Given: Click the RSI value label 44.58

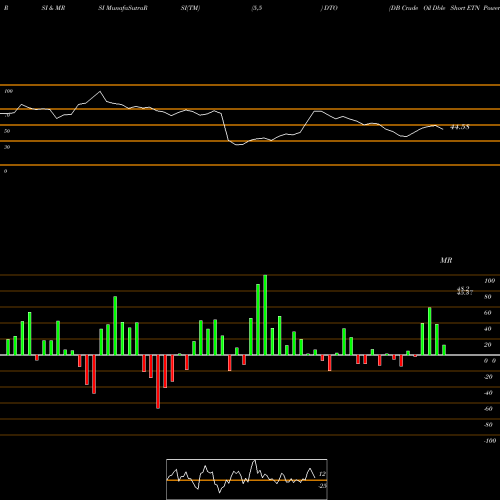Looking at the screenshot, I should [460, 127].
